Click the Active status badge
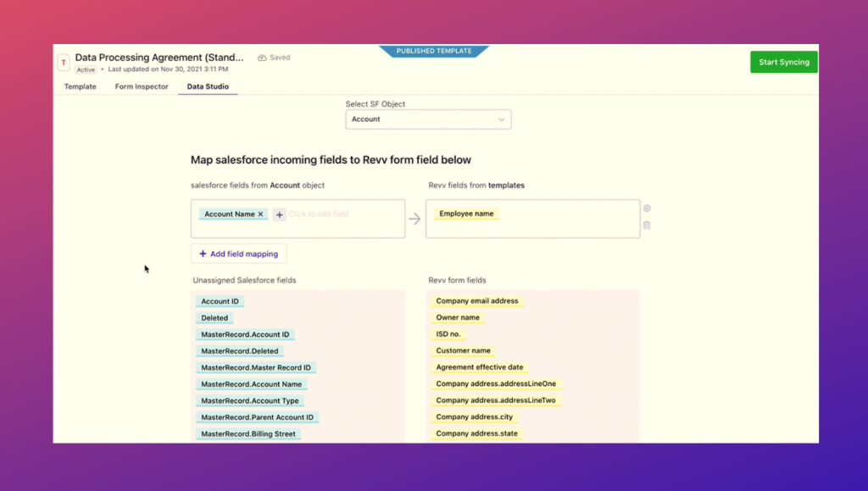The image size is (868, 491). point(86,70)
